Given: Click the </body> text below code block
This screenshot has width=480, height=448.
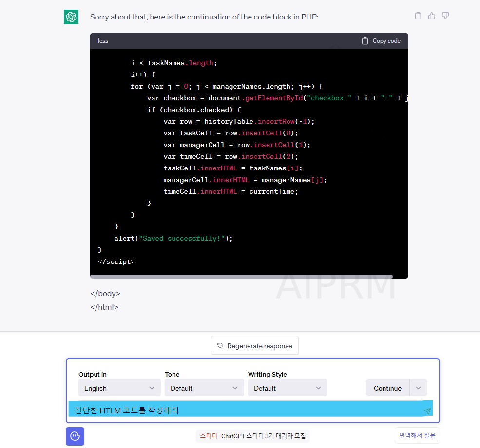Looking at the screenshot, I should [105, 294].
